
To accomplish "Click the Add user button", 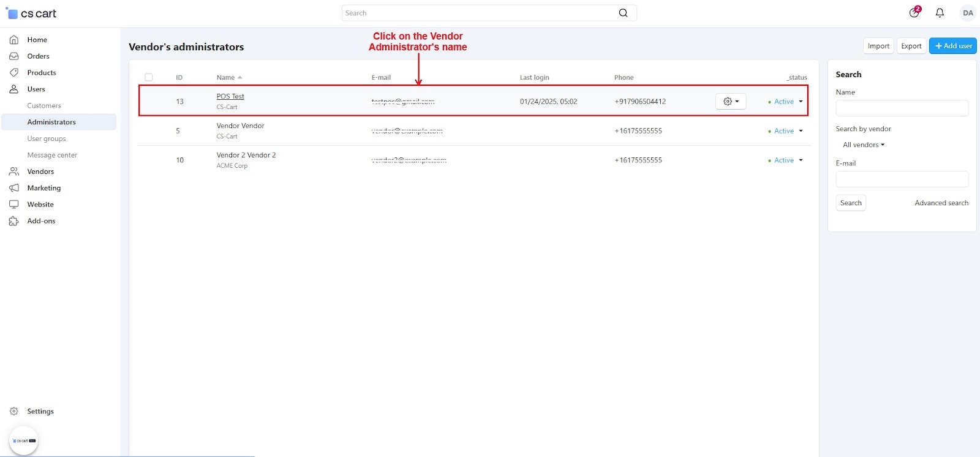I will tap(952, 46).
